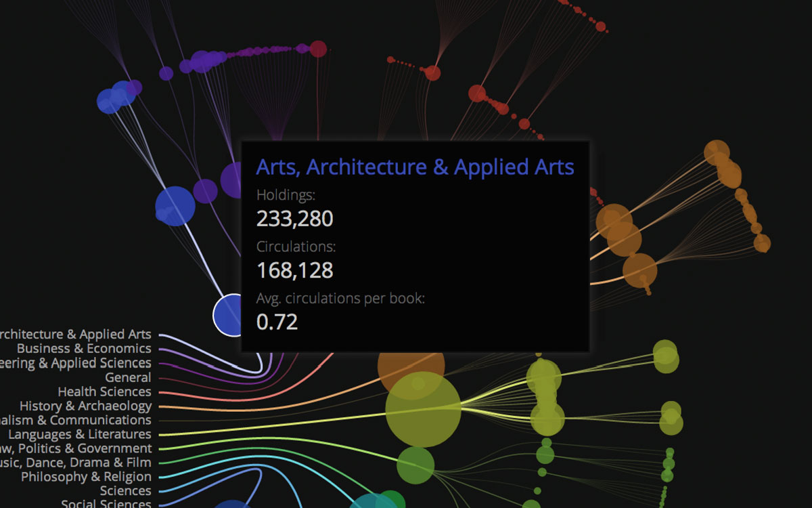This screenshot has width=812, height=508.
Task: Select the large green bubble on the green branch
Action: [x=415, y=465]
